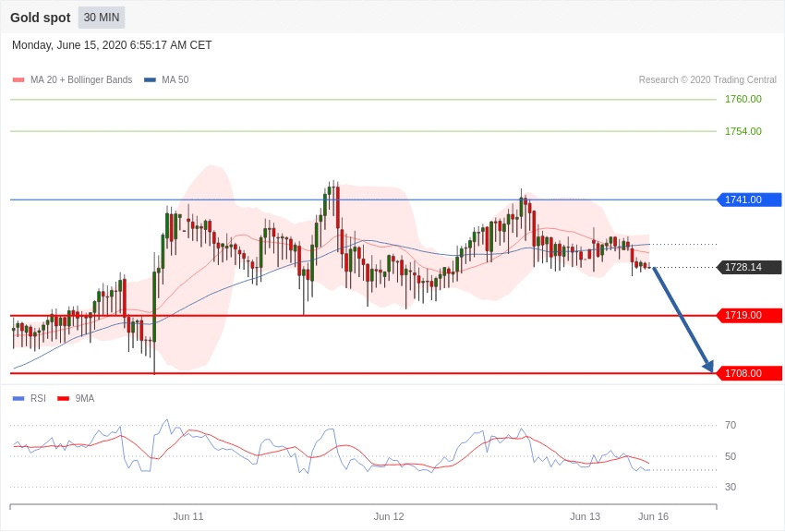Toggle the RSI legend entry
Image resolution: width=785 pixels, height=532 pixels.
coord(38,399)
